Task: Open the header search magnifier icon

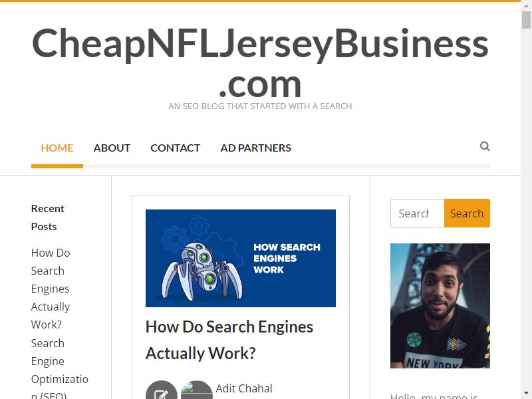Action: pyautogui.click(x=485, y=146)
